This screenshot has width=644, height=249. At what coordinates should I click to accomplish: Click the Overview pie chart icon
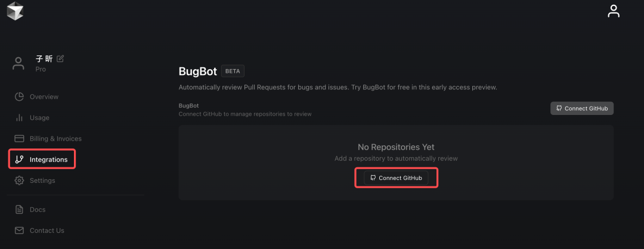19,97
